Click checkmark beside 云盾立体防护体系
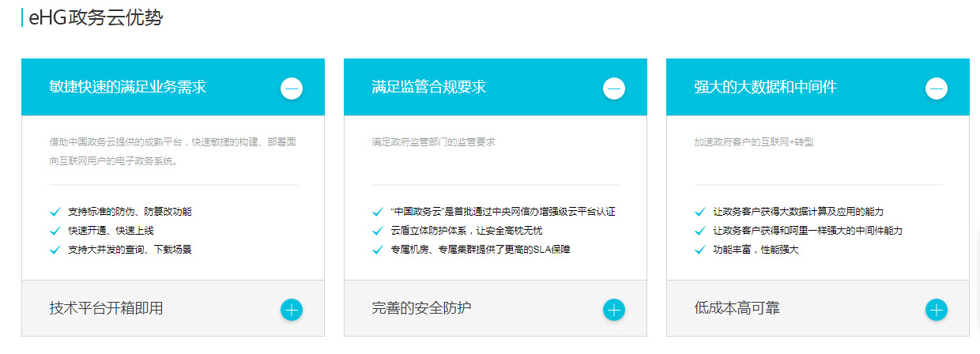Image resolution: width=980 pixels, height=354 pixels. click(377, 231)
